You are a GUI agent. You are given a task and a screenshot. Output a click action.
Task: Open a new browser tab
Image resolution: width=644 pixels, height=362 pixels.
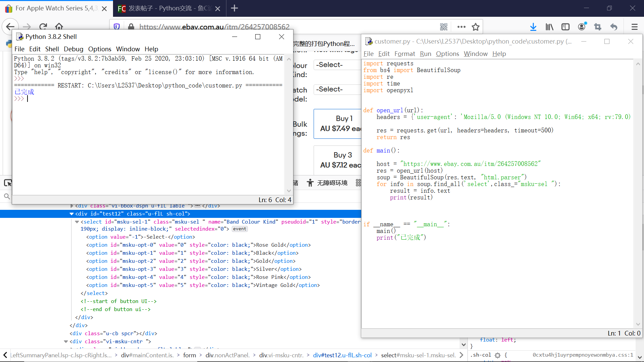[x=234, y=8]
